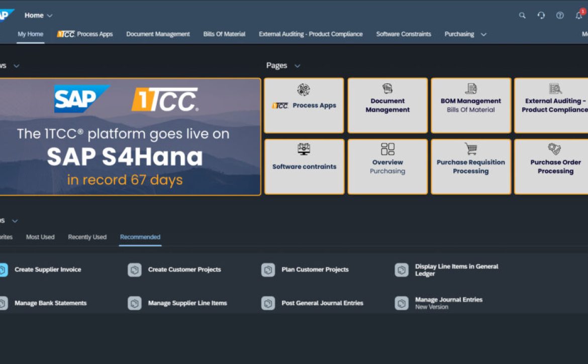The height and width of the screenshot is (364, 588).
Task: Click the headset support icon
Action: pos(541,16)
